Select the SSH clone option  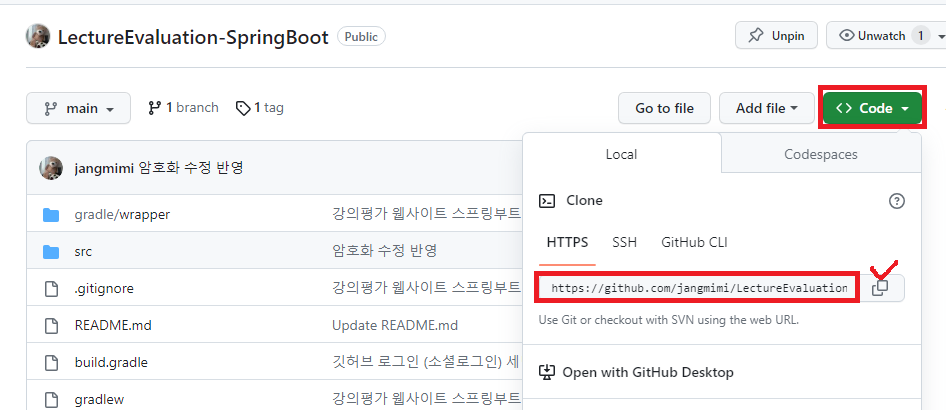tap(624, 242)
